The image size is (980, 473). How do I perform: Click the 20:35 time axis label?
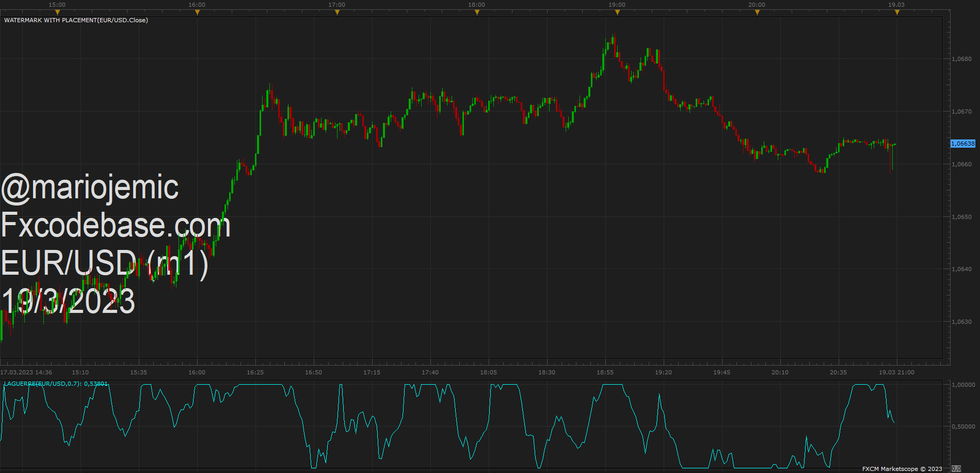click(838, 372)
